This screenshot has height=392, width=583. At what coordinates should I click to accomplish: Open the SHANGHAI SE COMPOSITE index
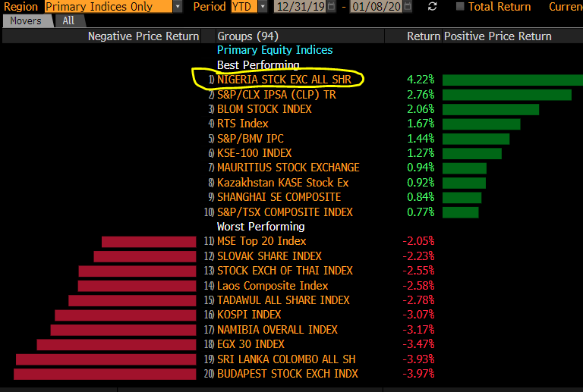[x=279, y=197]
